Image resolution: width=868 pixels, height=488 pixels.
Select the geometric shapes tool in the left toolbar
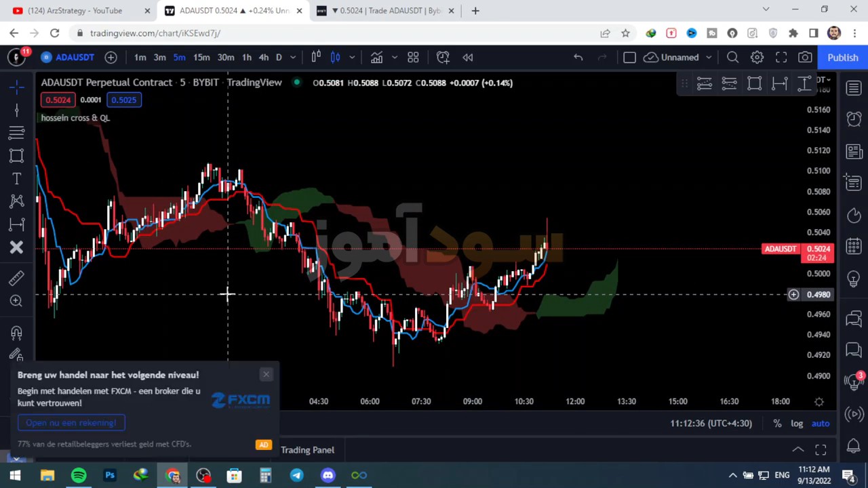click(x=17, y=155)
